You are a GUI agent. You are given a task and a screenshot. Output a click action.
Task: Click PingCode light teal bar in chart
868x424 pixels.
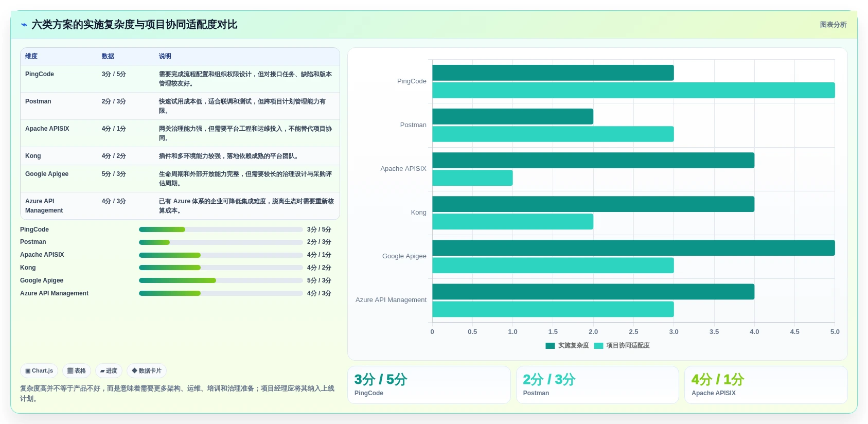click(x=633, y=91)
